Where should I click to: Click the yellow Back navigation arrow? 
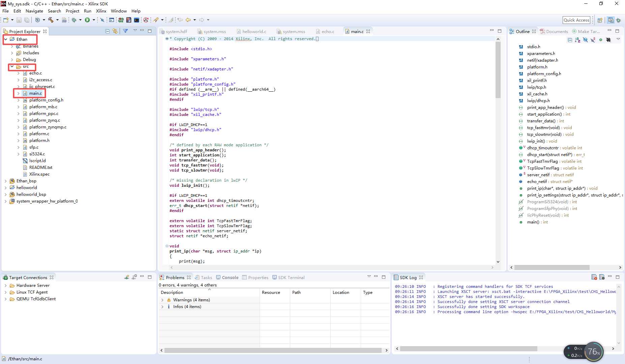click(188, 20)
